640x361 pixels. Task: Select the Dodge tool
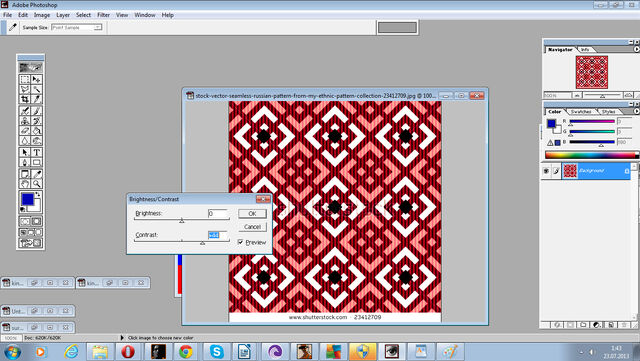pyautogui.click(x=36, y=141)
